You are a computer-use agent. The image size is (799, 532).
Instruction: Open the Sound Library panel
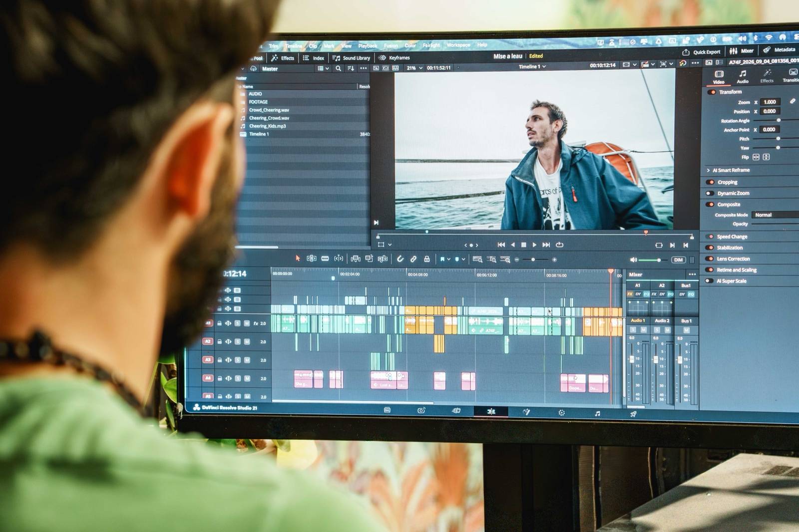pos(351,58)
